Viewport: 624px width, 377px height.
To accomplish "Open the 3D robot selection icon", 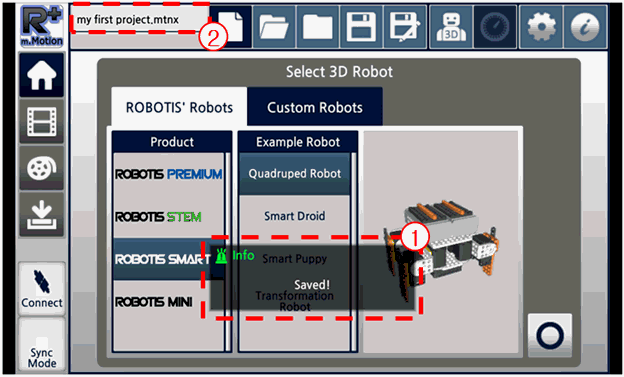I will 451,27.
